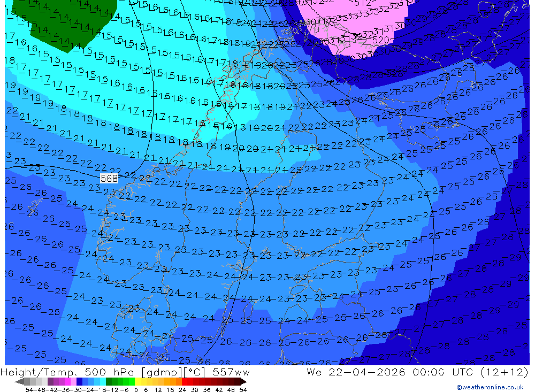Click the 568 contour height label
This screenshot has width=535, height=392.
(109, 179)
